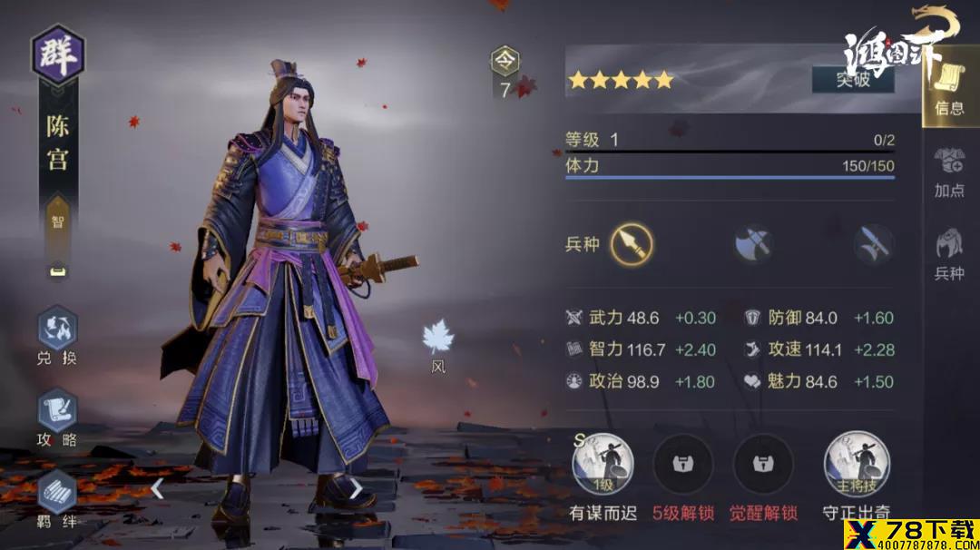
Task: Select the sword troop type icon
Action: click(873, 244)
